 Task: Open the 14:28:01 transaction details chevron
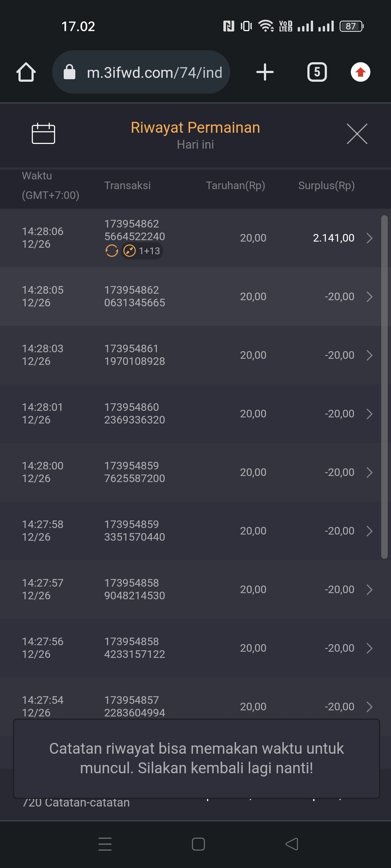[x=369, y=414]
